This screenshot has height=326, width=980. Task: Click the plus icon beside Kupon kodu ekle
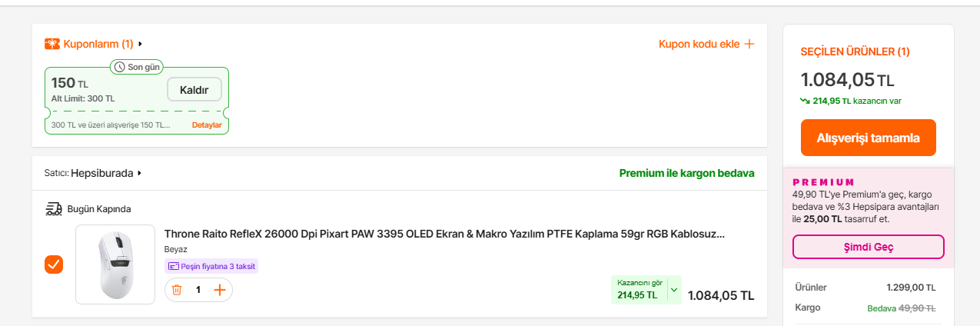point(749,44)
